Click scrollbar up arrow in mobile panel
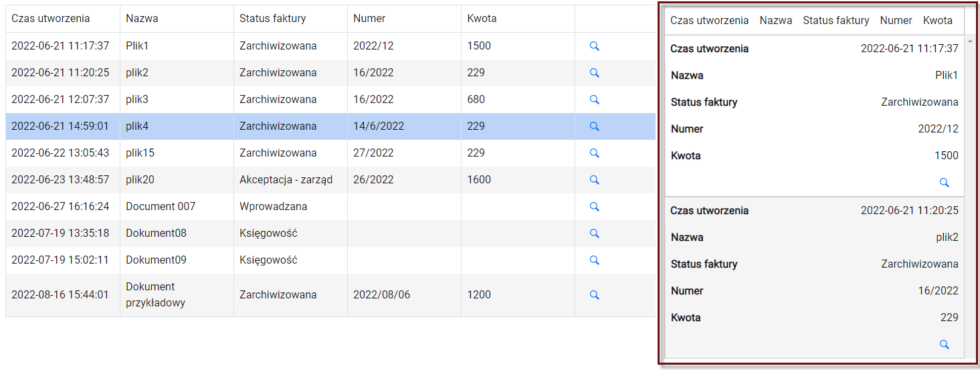The height and width of the screenshot is (370, 980). click(969, 41)
